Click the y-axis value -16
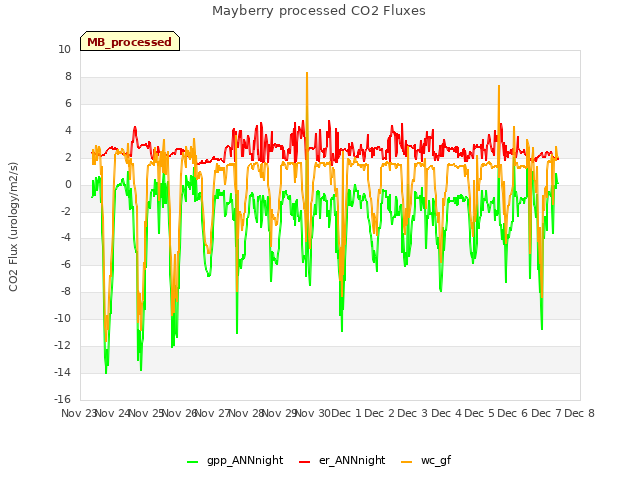The width and height of the screenshot is (640, 480). (62, 399)
